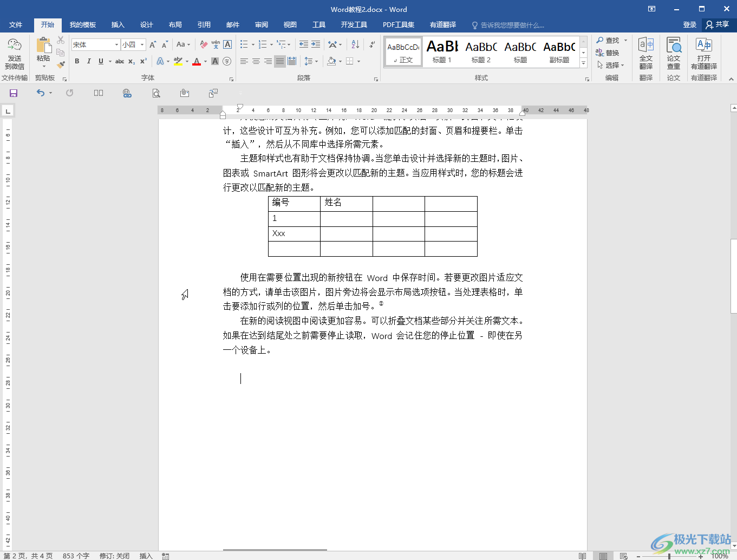
Task: Insert enclosed character (circled 字)
Action: (227, 61)
